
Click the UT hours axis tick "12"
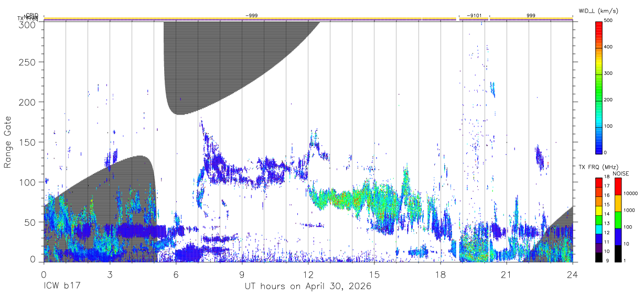pyautogui.click(x=308, y=274)
